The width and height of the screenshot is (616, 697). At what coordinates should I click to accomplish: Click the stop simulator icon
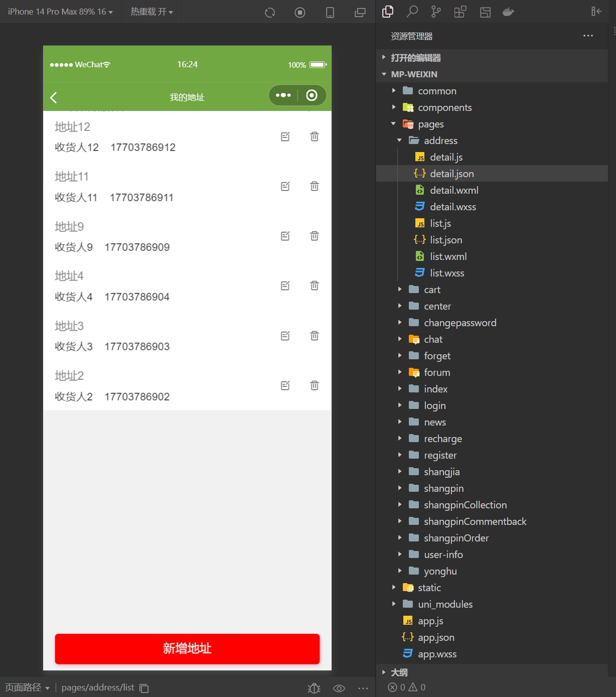(300, 13)
